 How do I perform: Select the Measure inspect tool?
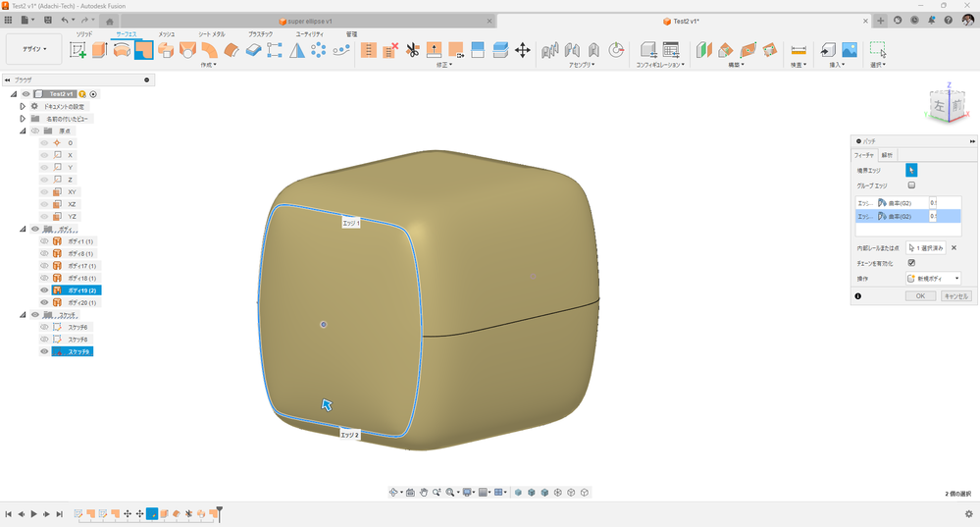799,50
